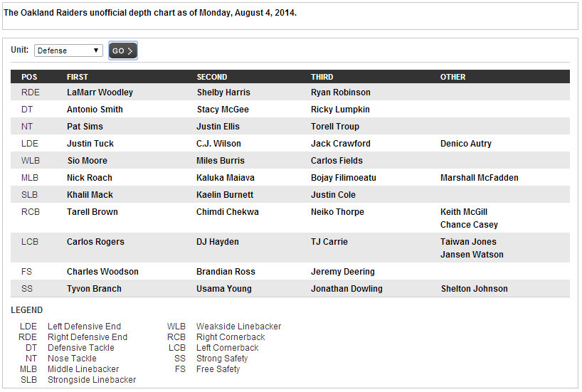Open Denico Autry player link
The width and height of the screenshot is (582, 392).
466,144
